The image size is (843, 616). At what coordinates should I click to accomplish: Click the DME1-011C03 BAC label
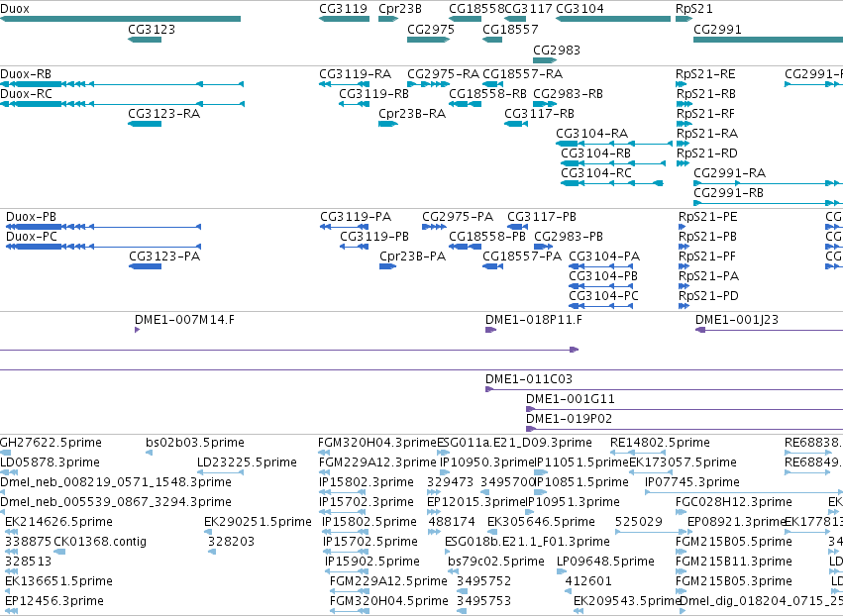point(529,379)
